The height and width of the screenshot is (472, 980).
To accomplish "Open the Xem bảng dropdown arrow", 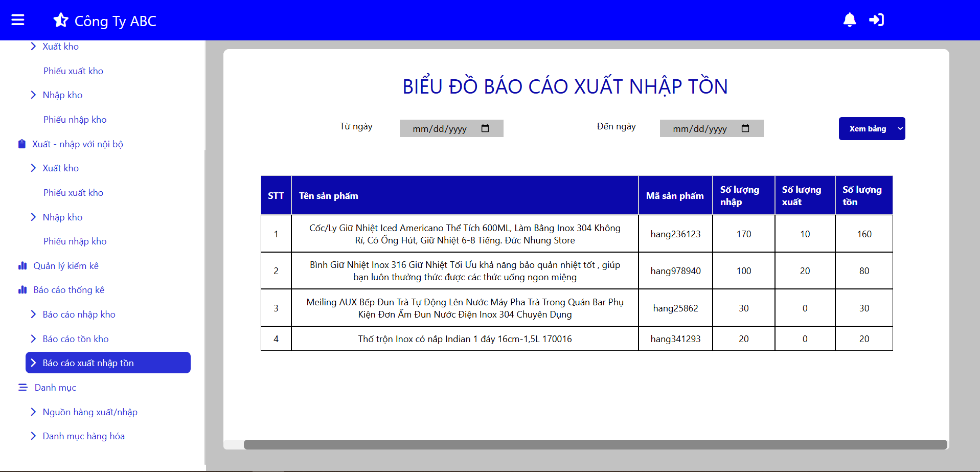I will [900, 129].
